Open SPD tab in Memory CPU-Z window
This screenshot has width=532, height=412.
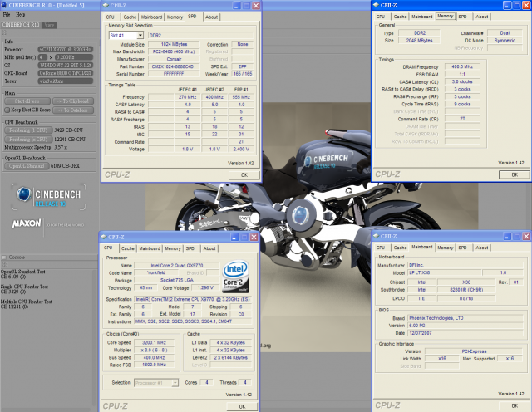tap(462, 17)
